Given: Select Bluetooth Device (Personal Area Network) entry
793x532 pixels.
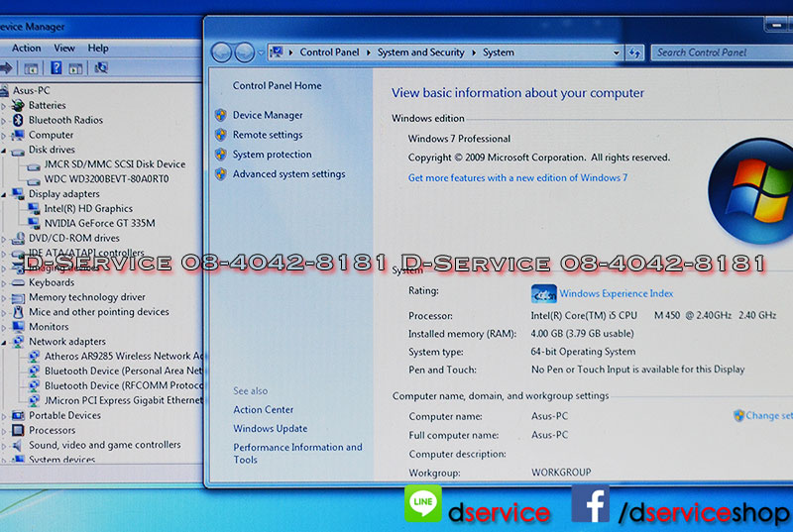Looking at the screenshot, I should point(123,371).
